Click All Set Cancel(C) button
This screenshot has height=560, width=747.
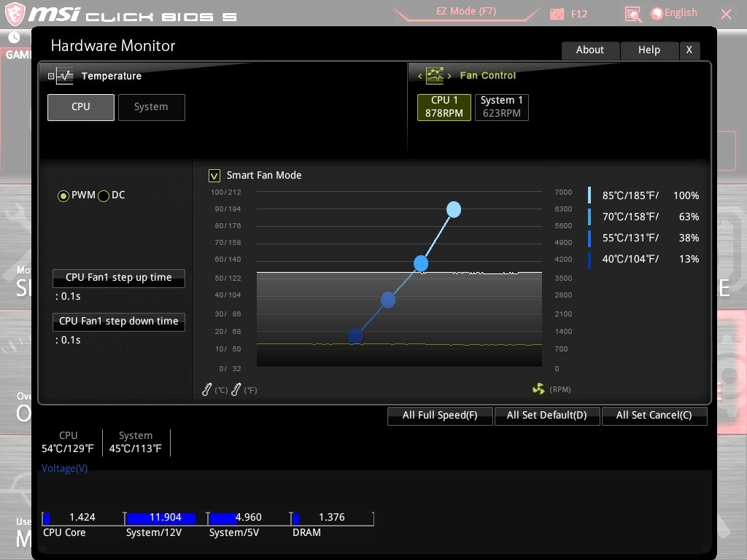click(654, 415)
